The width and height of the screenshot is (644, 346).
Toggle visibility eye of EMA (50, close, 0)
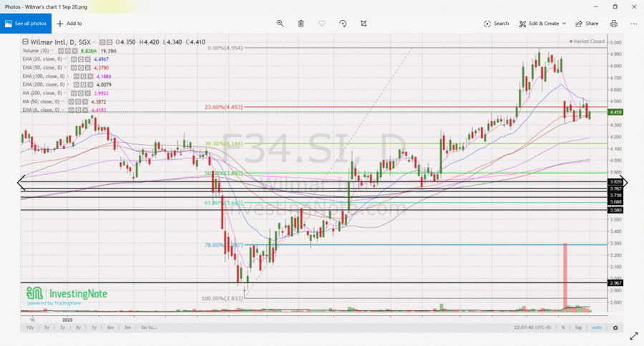click(74, 68)
